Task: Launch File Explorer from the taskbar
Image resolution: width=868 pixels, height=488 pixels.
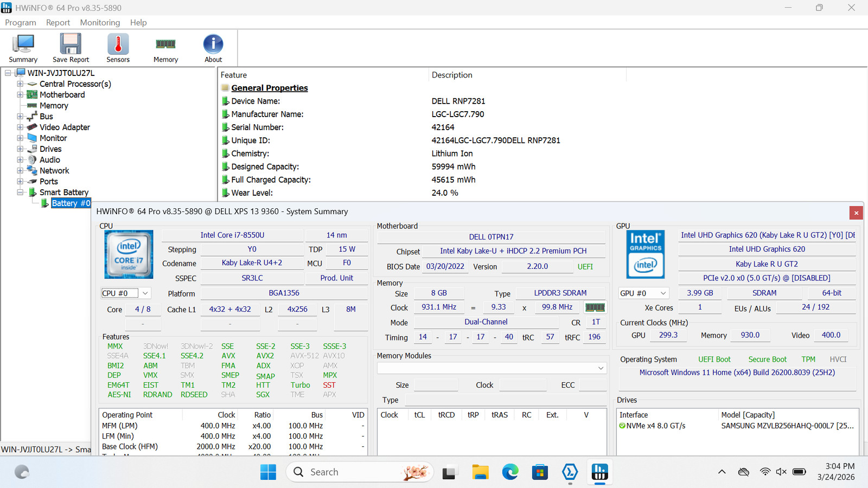Action: [x=480, y=472]
